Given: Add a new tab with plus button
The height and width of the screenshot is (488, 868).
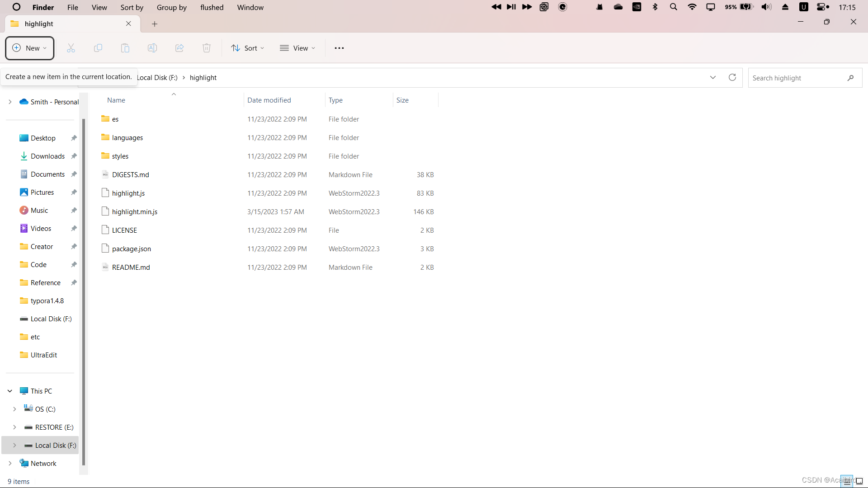Looking at the screenshot, I should click(155, 24).
